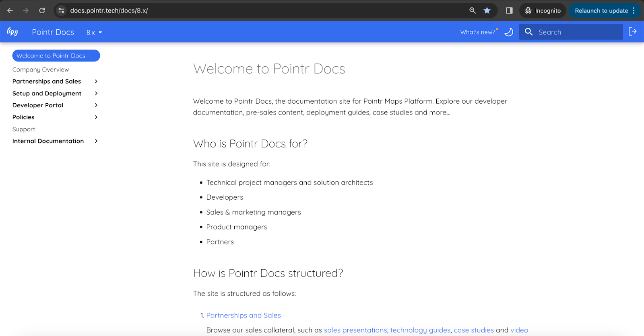The image size is (644, 336).
Task: Open Internal Documentation sidebar category
Action: point(48,141)
